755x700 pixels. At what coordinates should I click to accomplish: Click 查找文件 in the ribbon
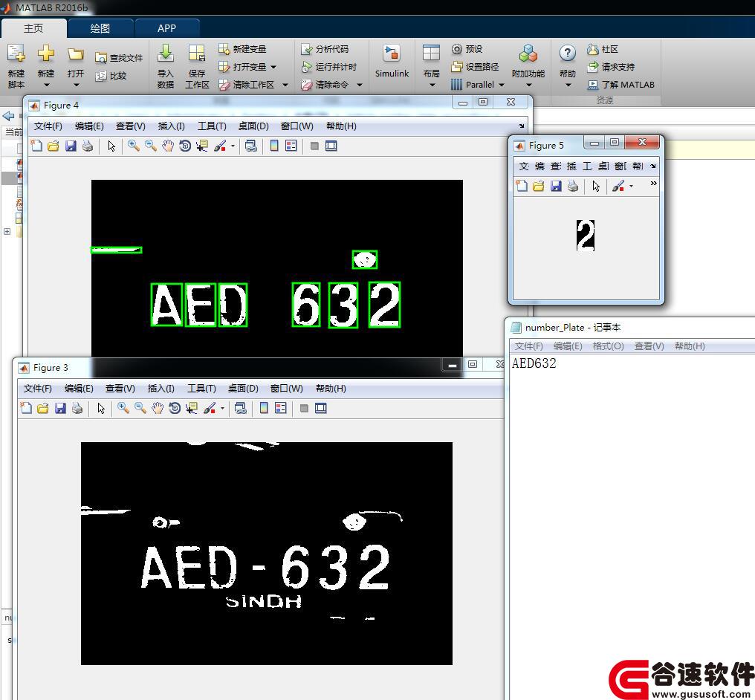(x=119, y=58)
